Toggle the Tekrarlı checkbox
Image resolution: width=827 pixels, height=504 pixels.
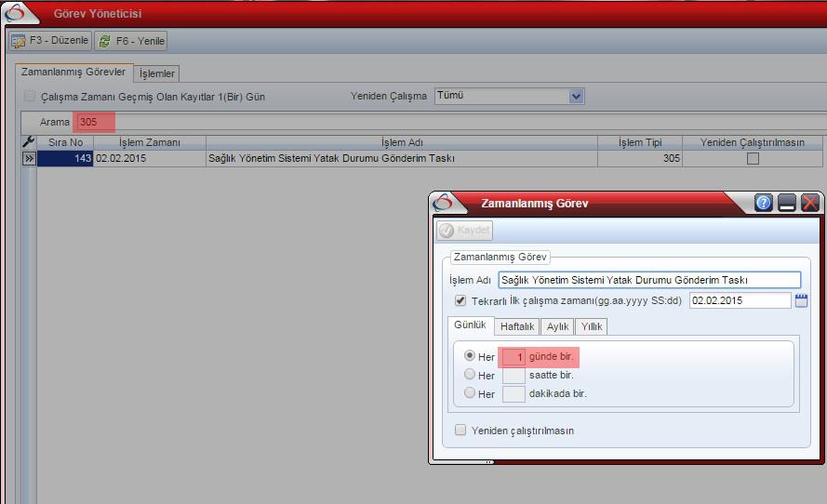(x=460, y=300)
